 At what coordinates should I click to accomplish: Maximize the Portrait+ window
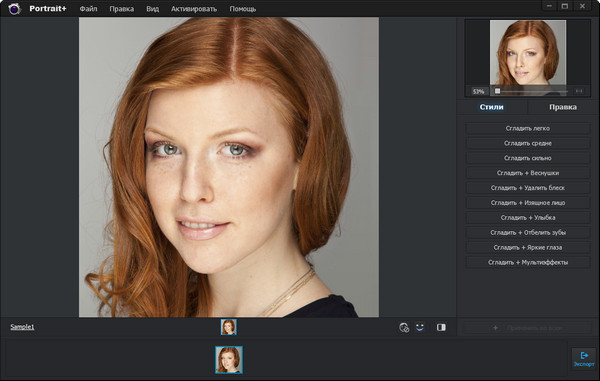tap(565, 6)
